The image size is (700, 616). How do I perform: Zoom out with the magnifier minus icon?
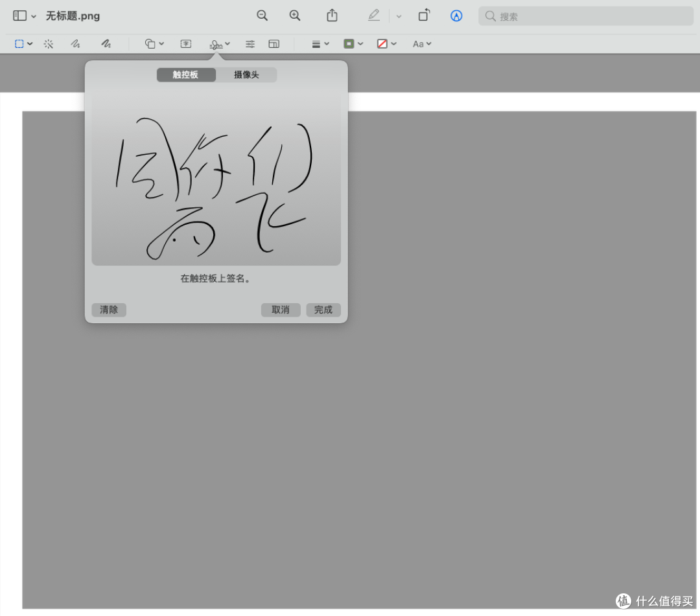[x=262, y=16]
